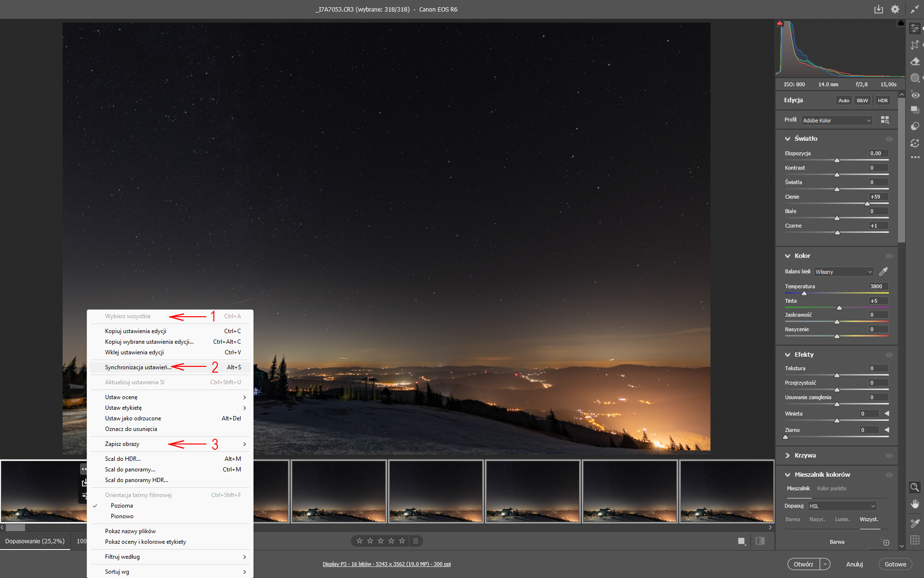924x578 pixels.
Task: Open the Profil dropdown
Action: click(x=836, y=120)
